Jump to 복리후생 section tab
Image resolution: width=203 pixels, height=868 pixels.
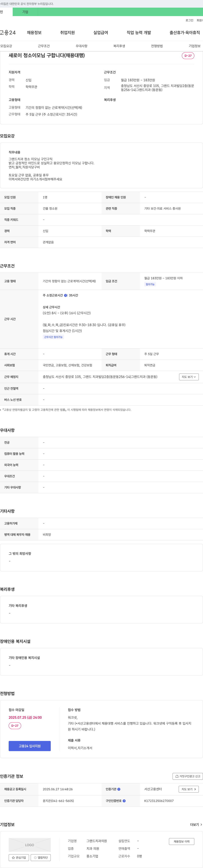[119, 46]
